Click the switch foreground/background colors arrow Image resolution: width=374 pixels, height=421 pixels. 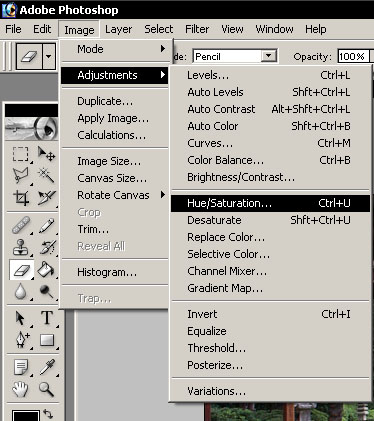tap(48, 413)
